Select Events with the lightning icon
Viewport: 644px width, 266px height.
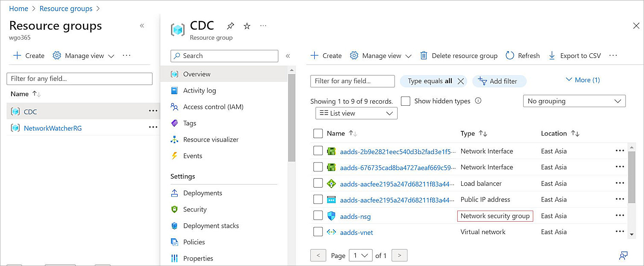[193, 156]
